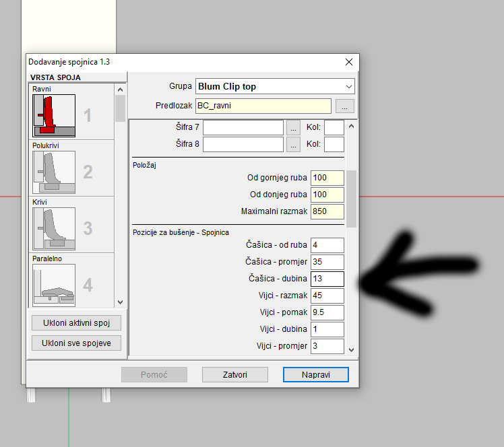
Task: Click browse button next to Predlozak field
Action: click(344, 106)
